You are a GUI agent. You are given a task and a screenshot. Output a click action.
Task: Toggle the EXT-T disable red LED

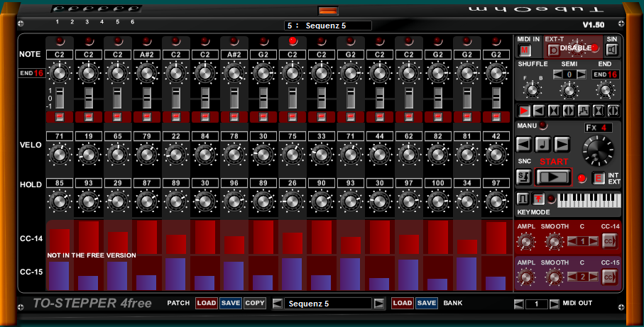[595, 48]
